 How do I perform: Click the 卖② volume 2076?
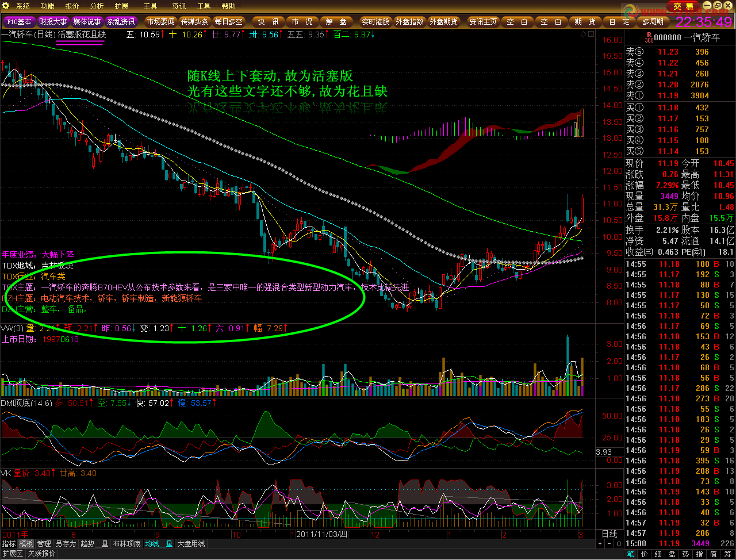(700, 85)
